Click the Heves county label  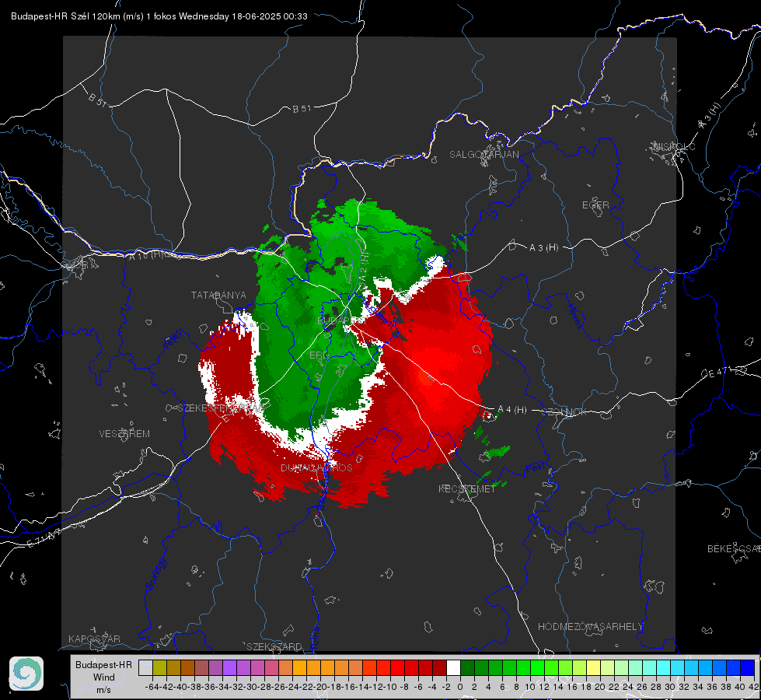point(574,315)
